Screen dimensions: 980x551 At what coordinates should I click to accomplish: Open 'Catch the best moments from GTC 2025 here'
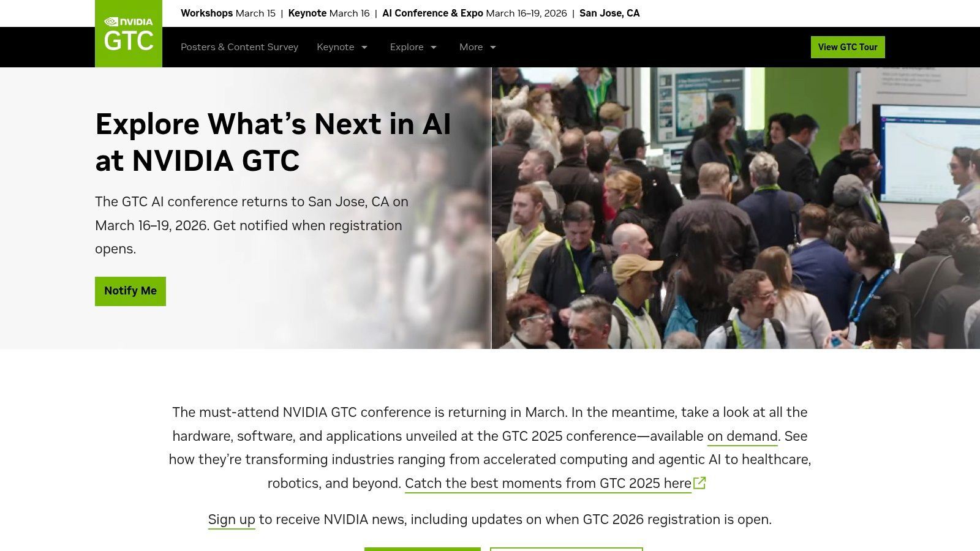[x=548, y=483]
